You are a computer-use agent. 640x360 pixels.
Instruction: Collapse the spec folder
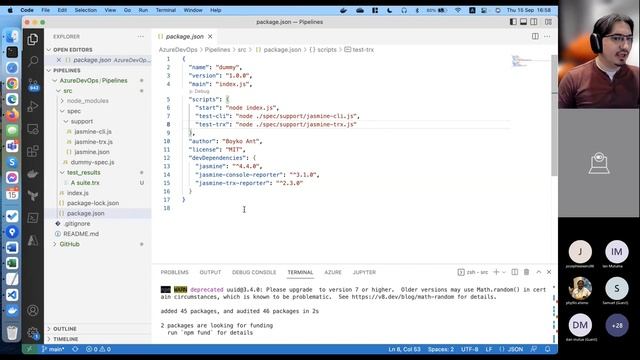click(x=74, y=111)
